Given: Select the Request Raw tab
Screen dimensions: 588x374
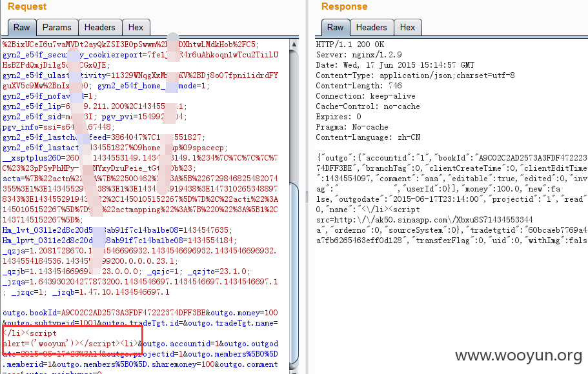Looking at the screenshot, I should (22, 27).
